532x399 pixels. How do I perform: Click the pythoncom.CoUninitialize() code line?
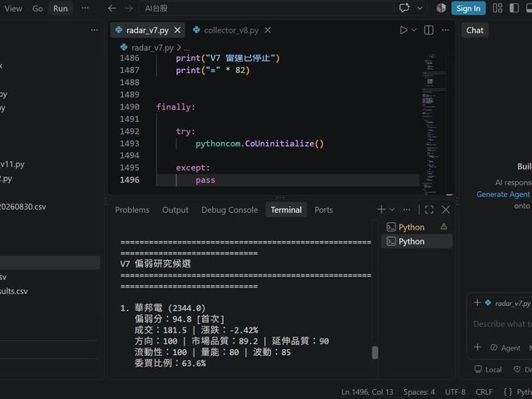[x=259, y=144]
